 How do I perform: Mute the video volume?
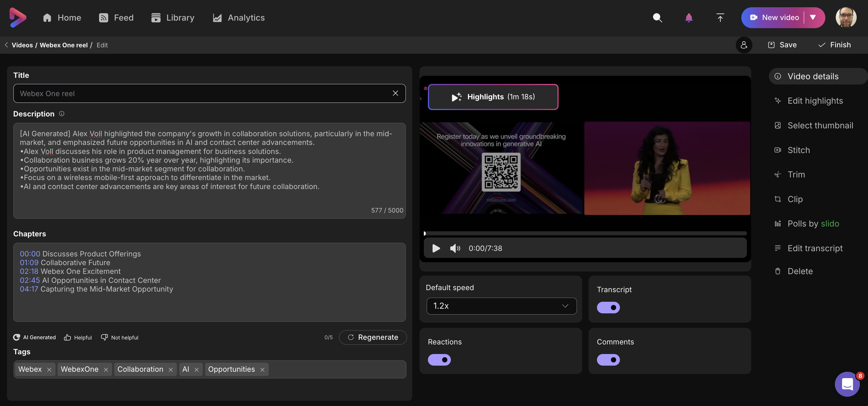(455, 248)
